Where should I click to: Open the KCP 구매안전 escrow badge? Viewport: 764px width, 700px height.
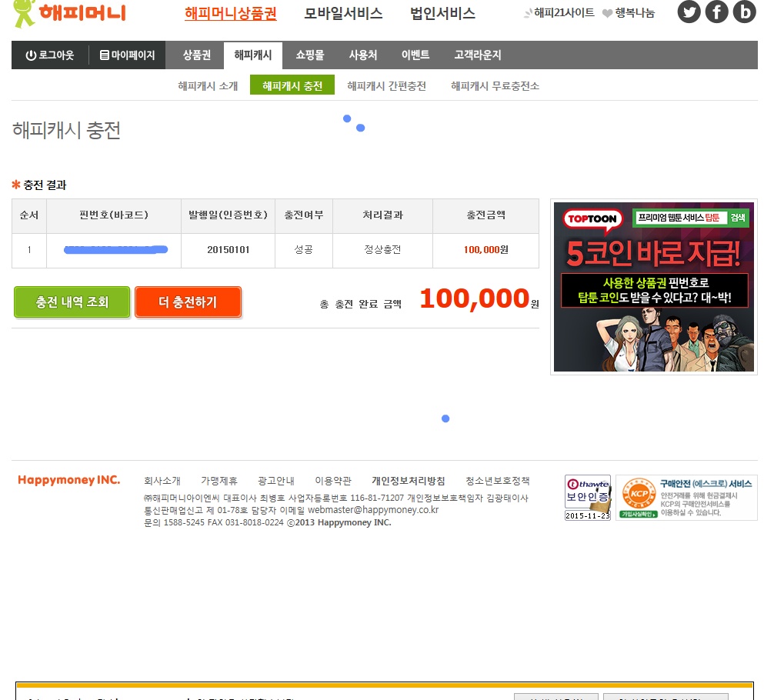(x=686, y=497)
